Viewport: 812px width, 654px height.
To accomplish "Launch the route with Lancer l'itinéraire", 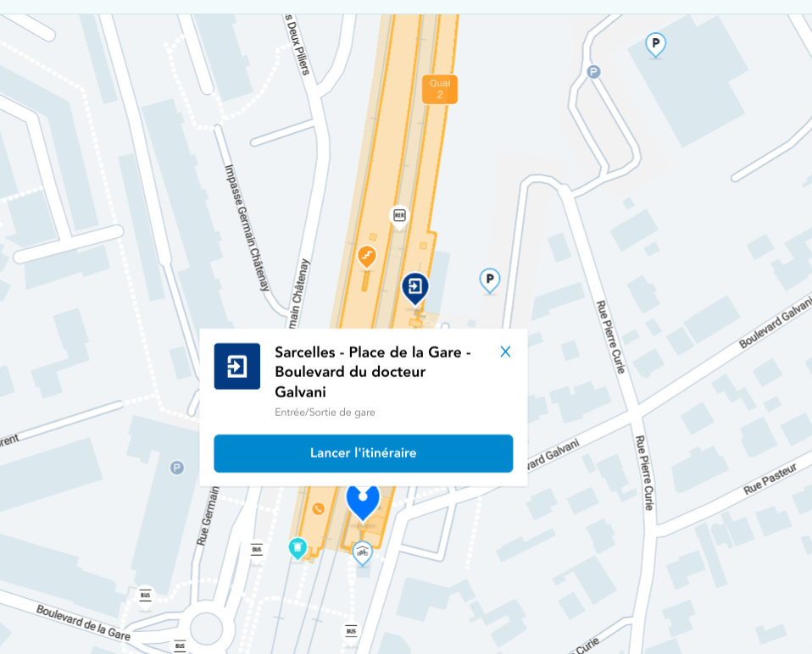I will tap(363, 453).
